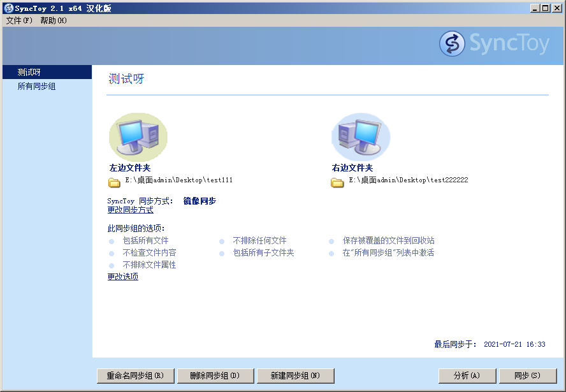The width and height of the screenshot is (566, 392).
Task: Click the 右边文件夹 heading
Action: [x=352, y=168]
